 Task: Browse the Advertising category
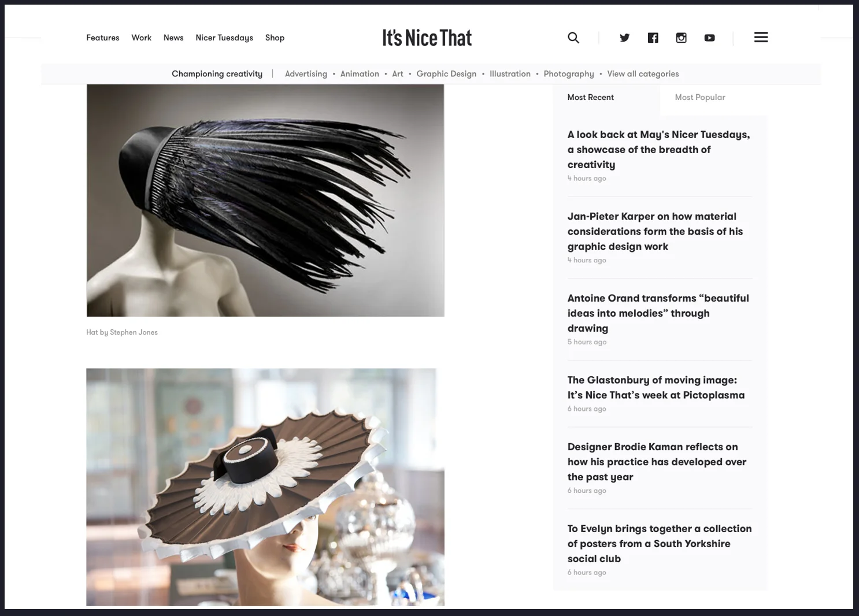[306, 74]
